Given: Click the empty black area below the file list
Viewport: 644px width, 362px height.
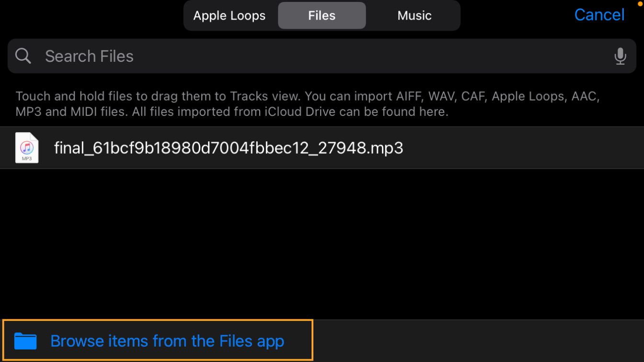Looking at the screenshot, I should tap(322, 244).
